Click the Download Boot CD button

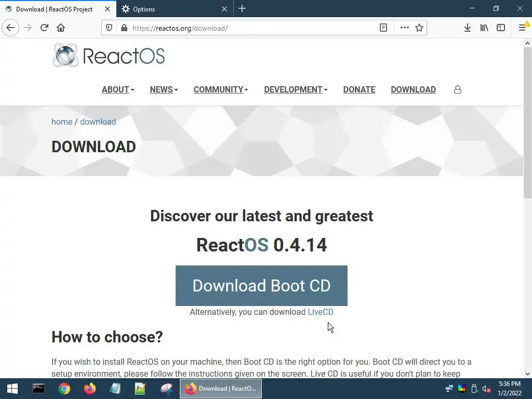click(x=261, y=286)
